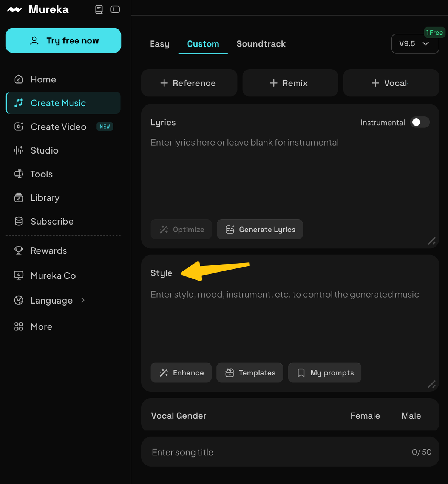
Task: Open Create Video from sidebar
Action: pos(63,127)
